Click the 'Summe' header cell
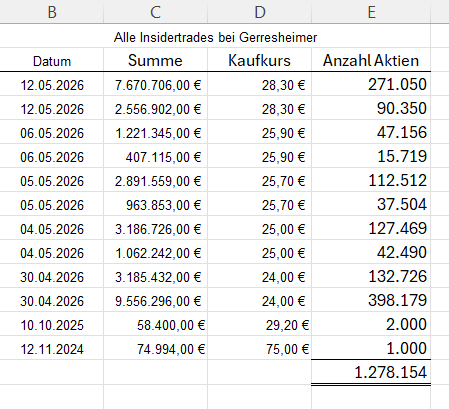The width and height of the screenshot is (449, 409). point(155,60)
